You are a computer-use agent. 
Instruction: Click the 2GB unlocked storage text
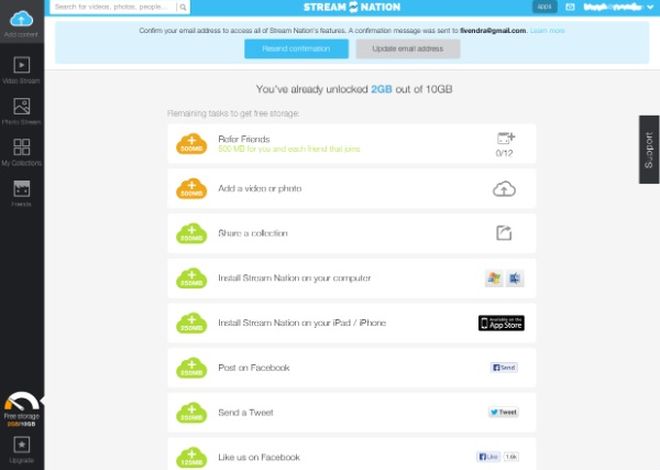tap(381, 89)
